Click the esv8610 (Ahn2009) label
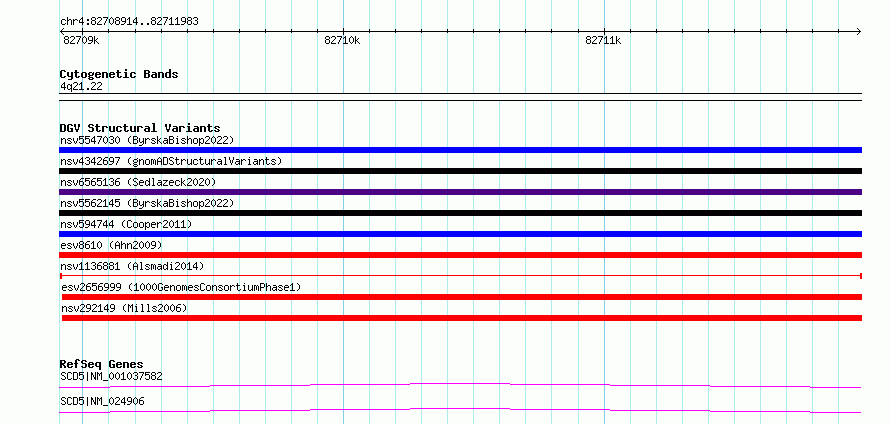Viewport: 890px width, 424px height. pyautogui.click(x=111, y=245)
